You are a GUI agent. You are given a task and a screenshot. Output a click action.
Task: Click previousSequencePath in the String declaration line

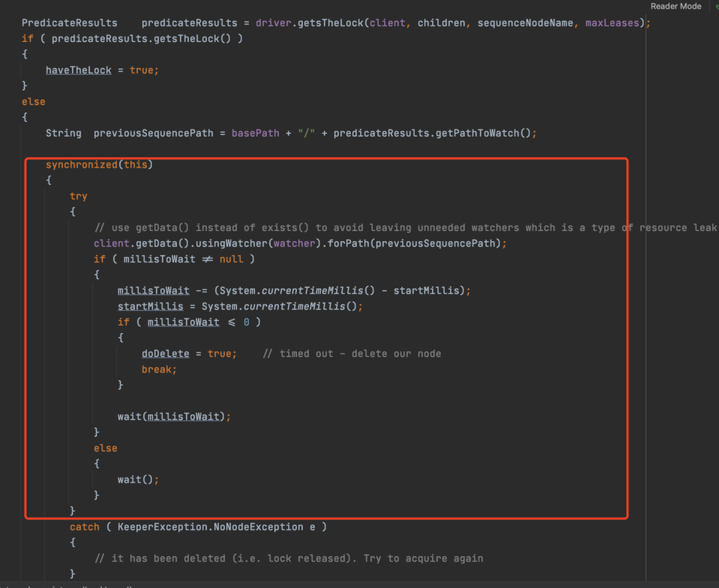pos(153,133)
